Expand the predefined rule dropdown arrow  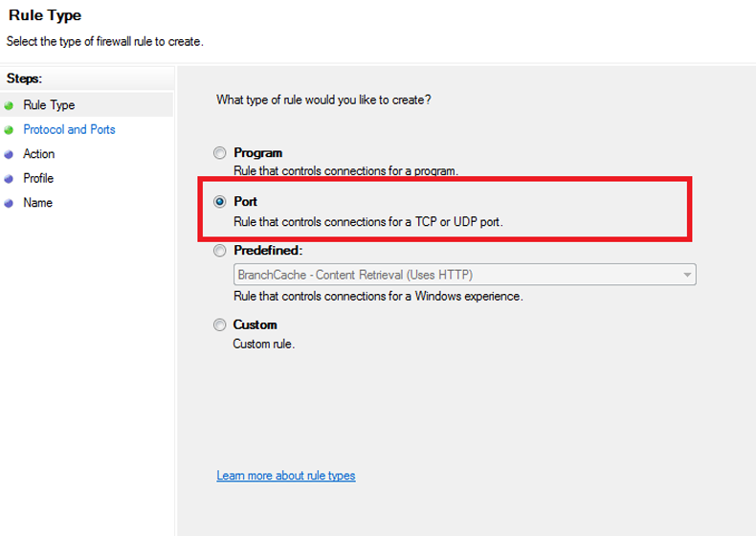click(x=686, y=275)
